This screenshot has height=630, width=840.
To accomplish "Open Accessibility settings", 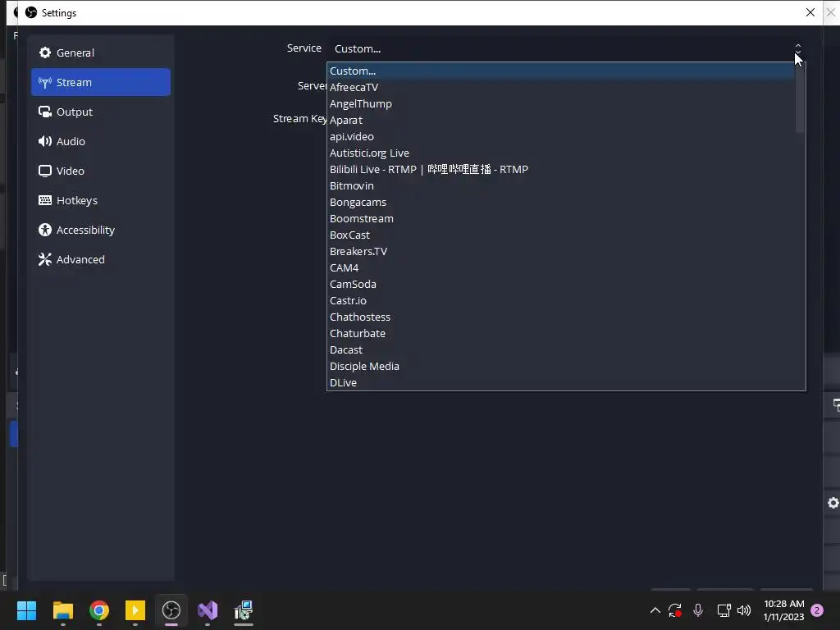I will (101, 230).
